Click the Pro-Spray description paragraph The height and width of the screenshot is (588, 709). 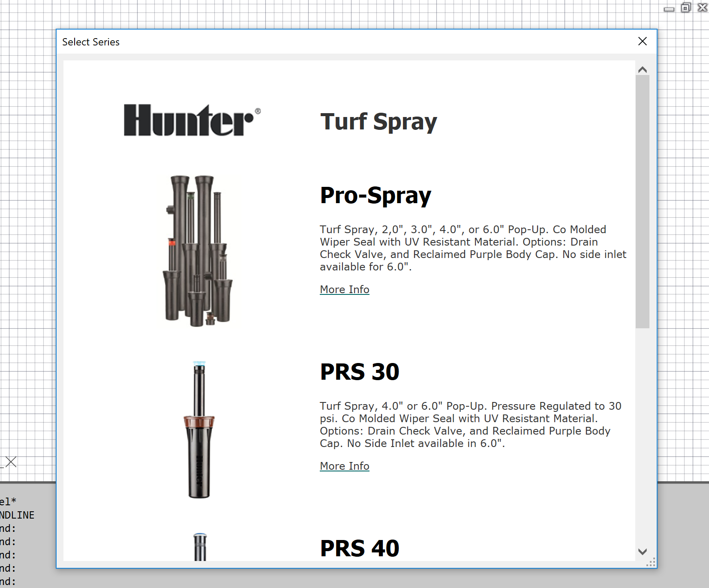click(x=473, y=248)
